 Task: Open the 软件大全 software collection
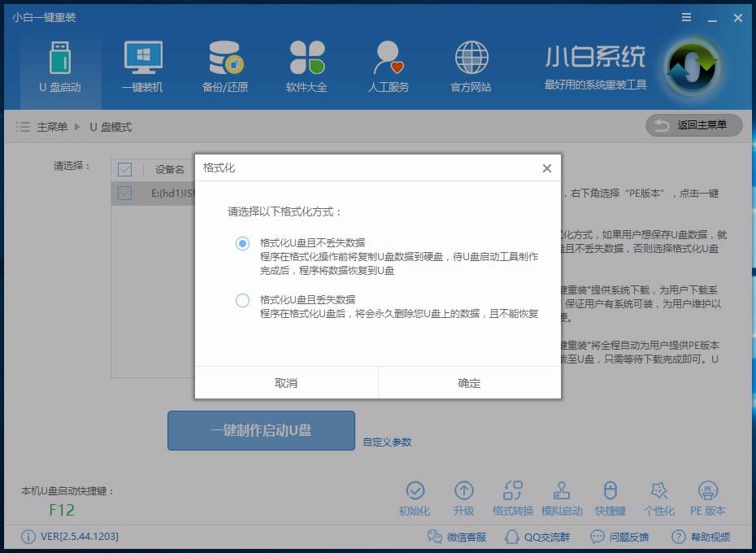coord(306,63)
